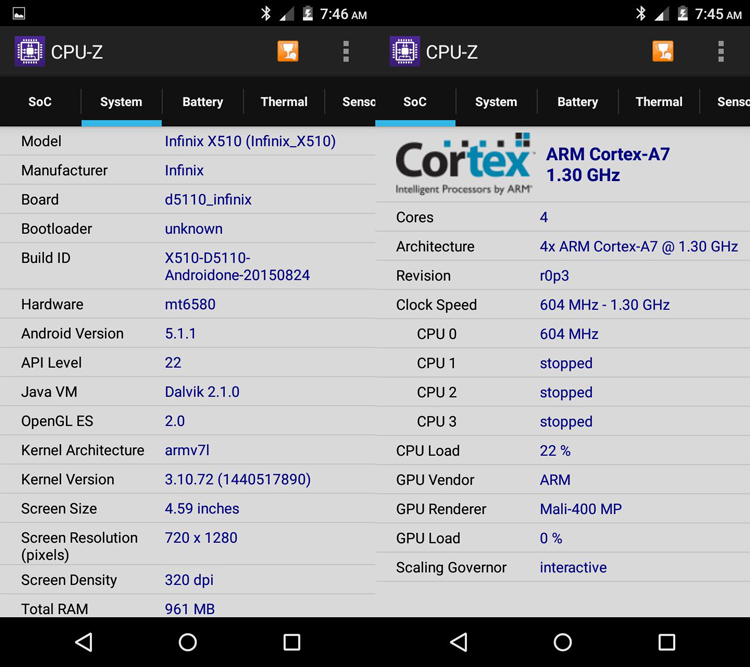Viewport: 750px width, 667px height.
Task: Tap the Screen Size value 4.59 inches
Action: click(x=202, y=509)
